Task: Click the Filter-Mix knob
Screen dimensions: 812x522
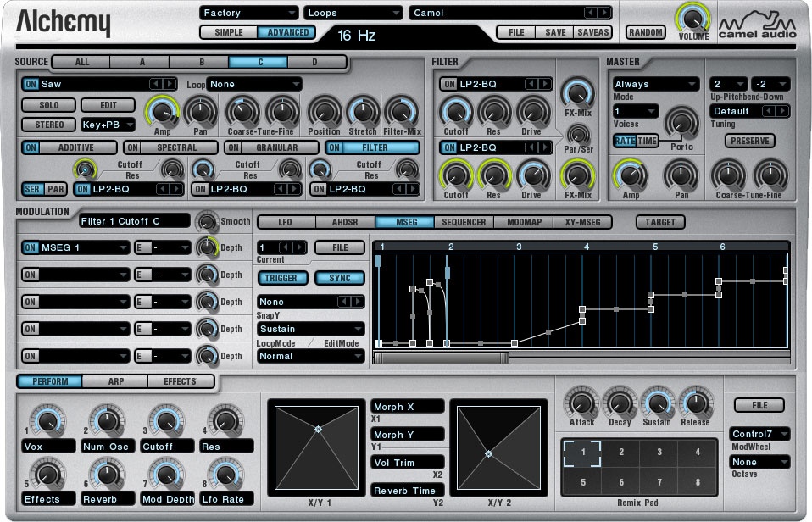Action: [402, 111]
